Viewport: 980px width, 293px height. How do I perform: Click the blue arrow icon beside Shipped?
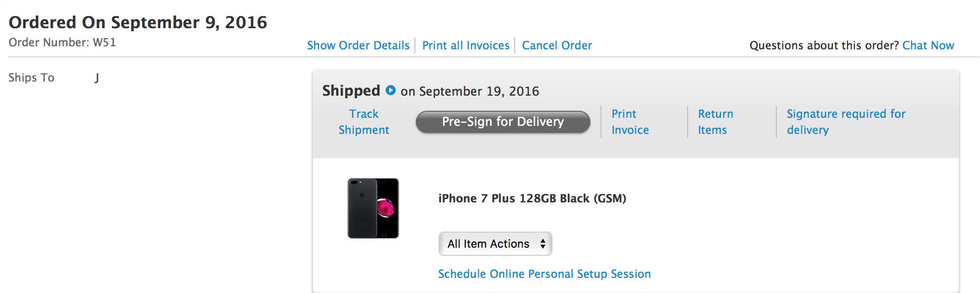pos(391,90)
